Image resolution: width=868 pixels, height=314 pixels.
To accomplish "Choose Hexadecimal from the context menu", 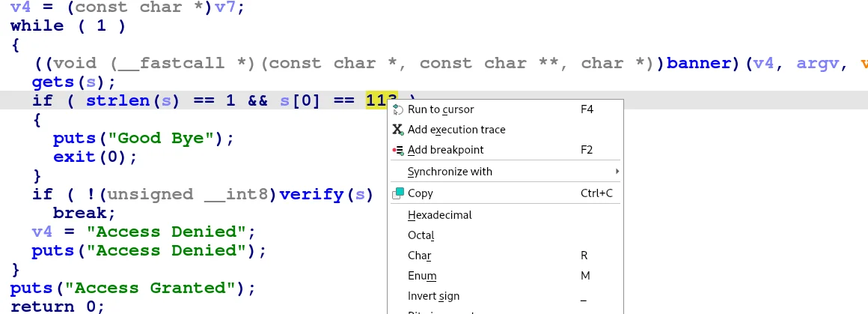I will (x=440, y=215).
